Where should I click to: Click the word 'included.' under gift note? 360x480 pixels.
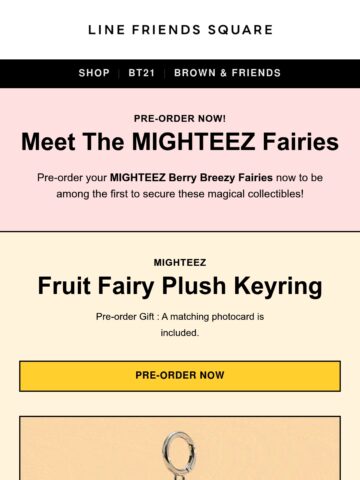point(180,333)
